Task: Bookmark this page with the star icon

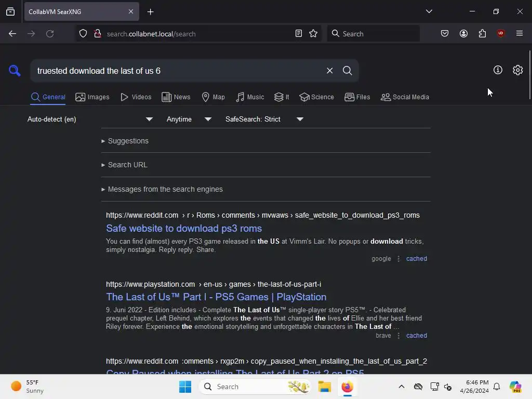Action: [313, 34]
